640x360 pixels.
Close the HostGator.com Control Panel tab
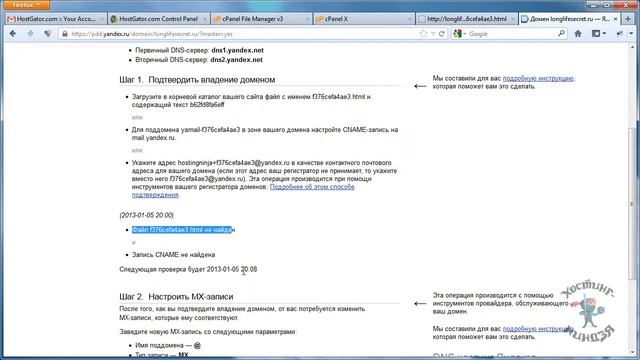[204, 19]
